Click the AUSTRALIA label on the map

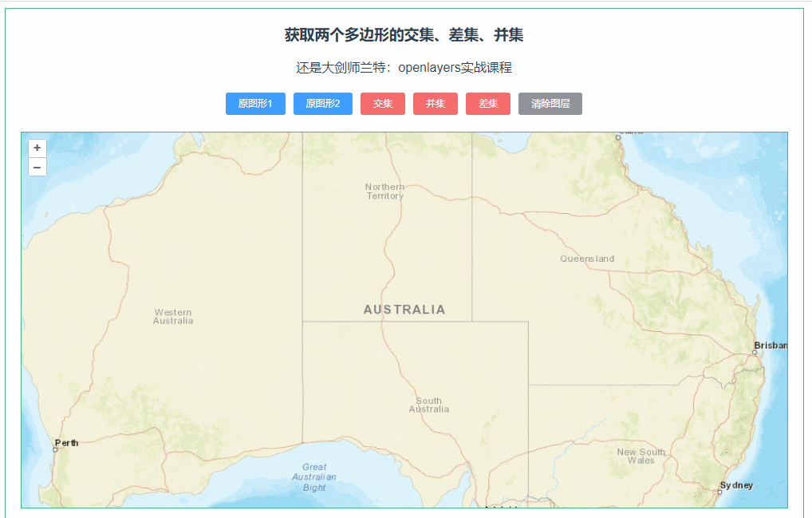(404, 310)
